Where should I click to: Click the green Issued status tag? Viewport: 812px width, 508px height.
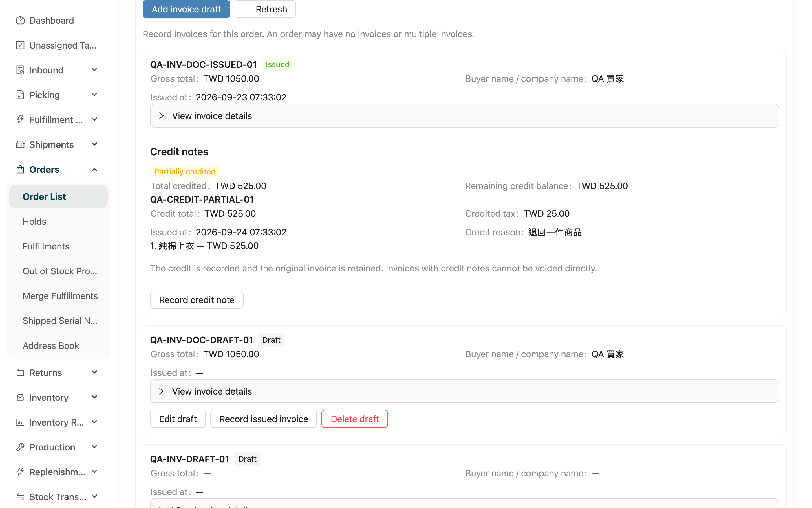277,65
